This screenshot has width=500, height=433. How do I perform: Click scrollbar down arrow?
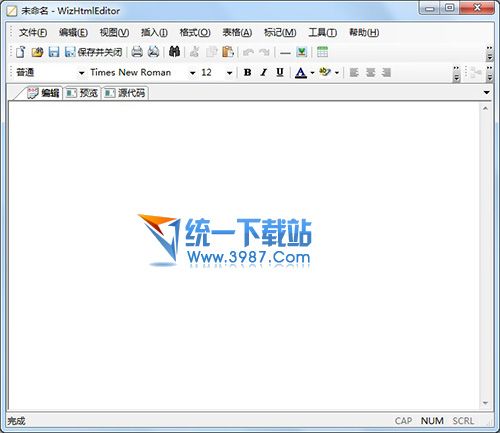click(x=485, y=403)
